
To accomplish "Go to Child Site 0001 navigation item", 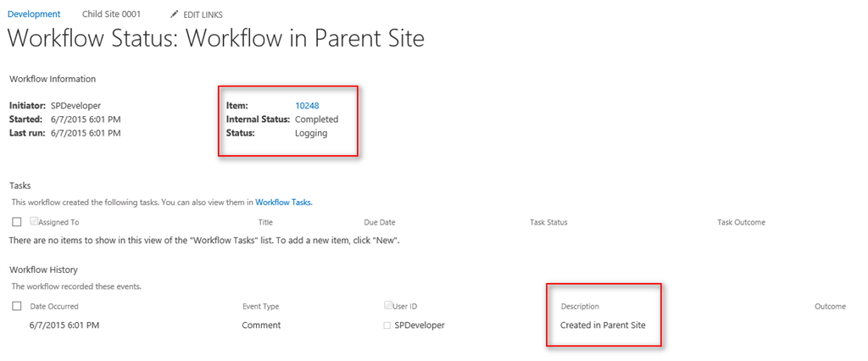I will coord(111,14).
